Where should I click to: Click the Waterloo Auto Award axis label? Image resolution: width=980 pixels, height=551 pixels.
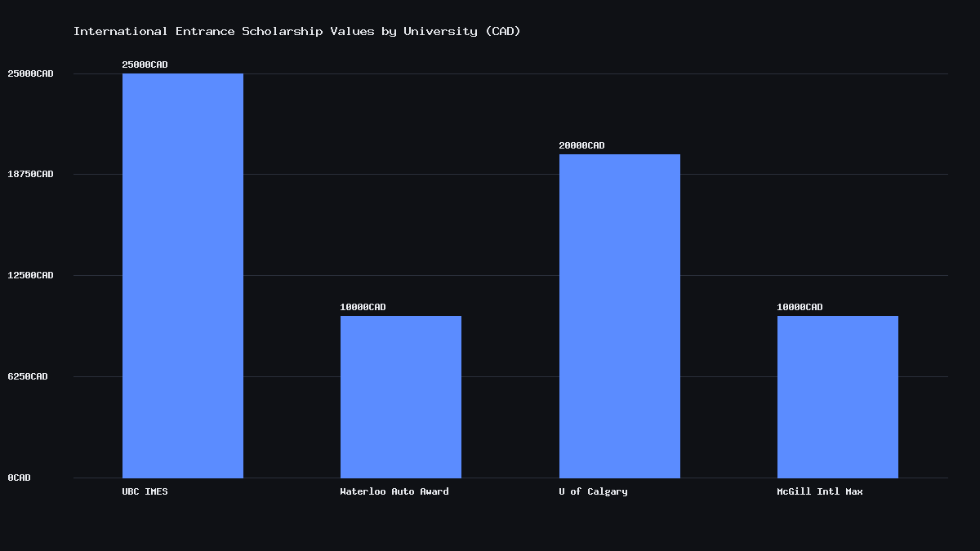tap(394, 491)
